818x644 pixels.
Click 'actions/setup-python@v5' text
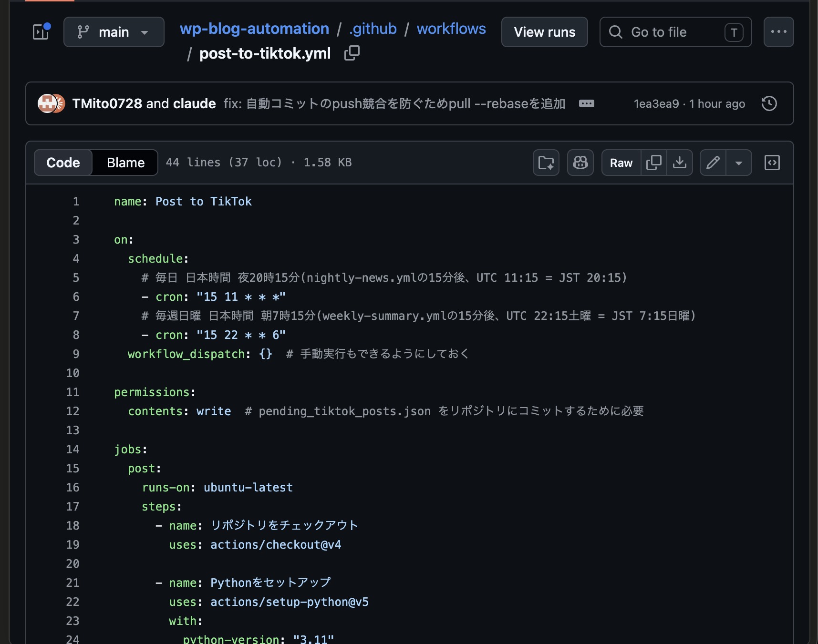coord(290,602)
